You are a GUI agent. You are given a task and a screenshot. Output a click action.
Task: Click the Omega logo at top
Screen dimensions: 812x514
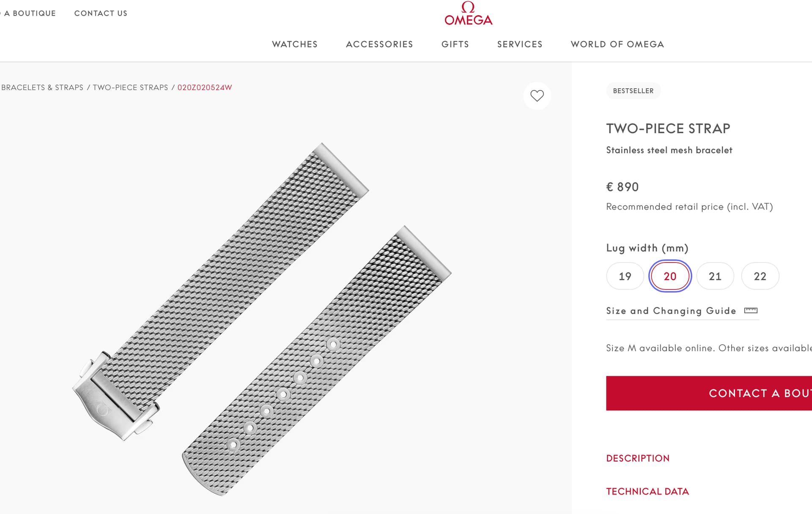[468, 14]
